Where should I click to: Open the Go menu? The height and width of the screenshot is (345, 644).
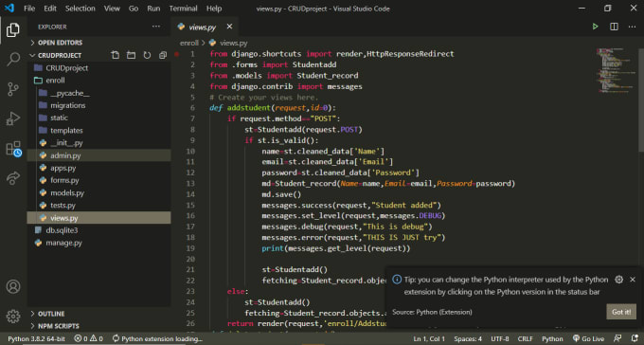coord(134,9)
